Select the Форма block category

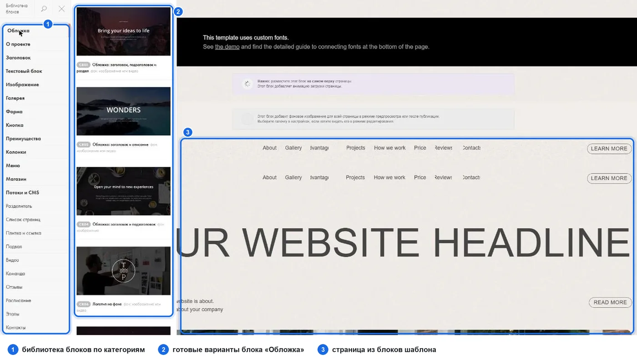pos(14,112)
